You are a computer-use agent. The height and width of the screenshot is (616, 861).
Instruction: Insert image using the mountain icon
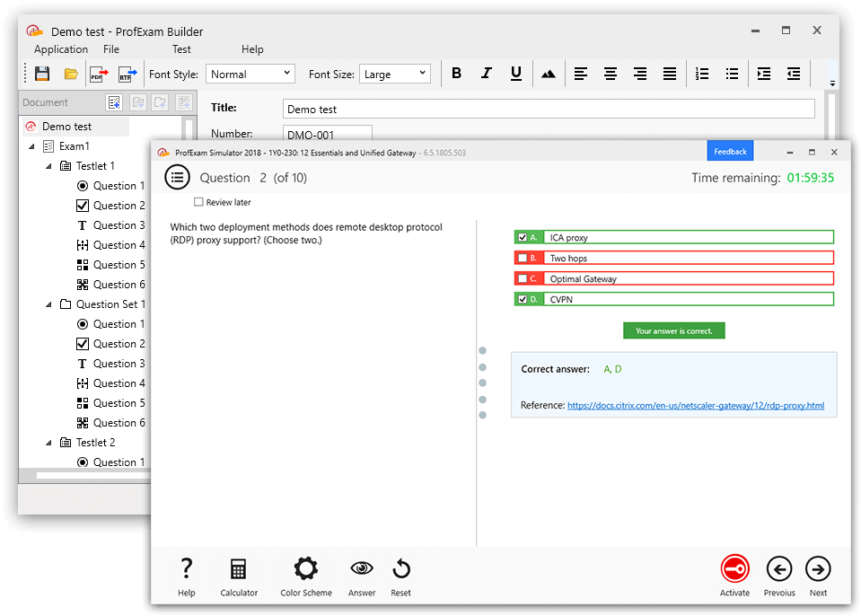pos(548,74)
